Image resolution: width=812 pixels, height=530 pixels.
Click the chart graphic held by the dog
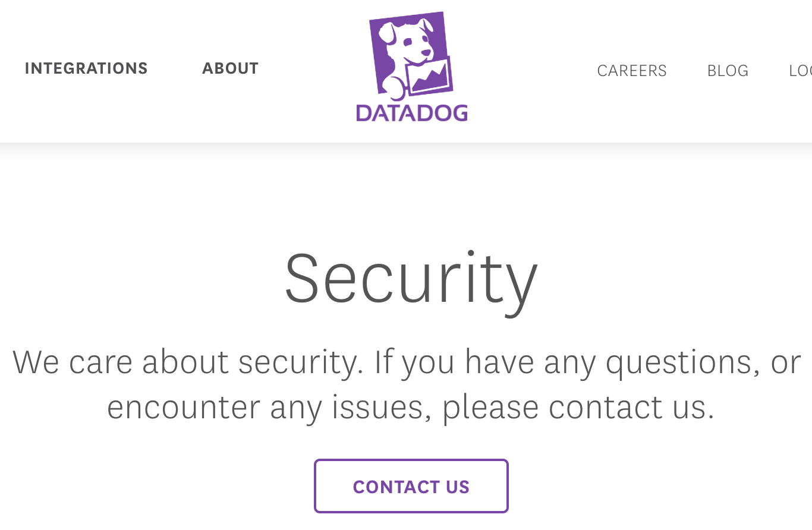(430, 77)
